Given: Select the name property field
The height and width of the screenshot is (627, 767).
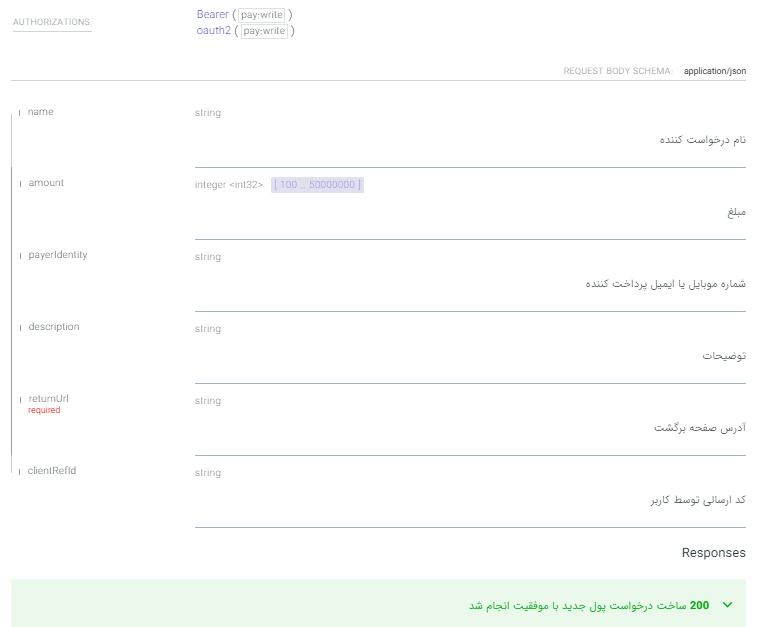Looking at the screenshot, I should [x=41, y=112].
